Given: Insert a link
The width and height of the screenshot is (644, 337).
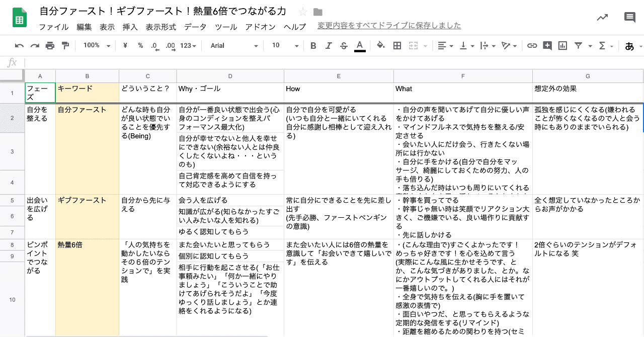Looking at the screenshot, I should point(532,46).
